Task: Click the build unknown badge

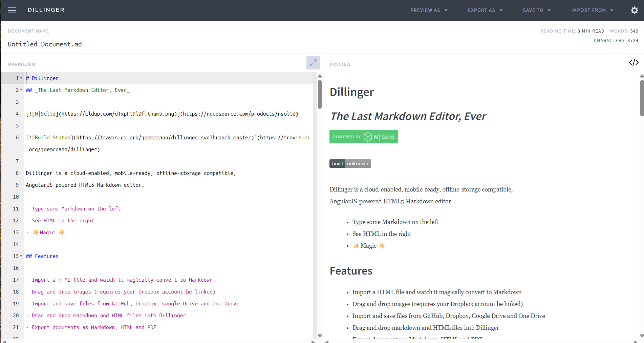Action: pos(350,163)
